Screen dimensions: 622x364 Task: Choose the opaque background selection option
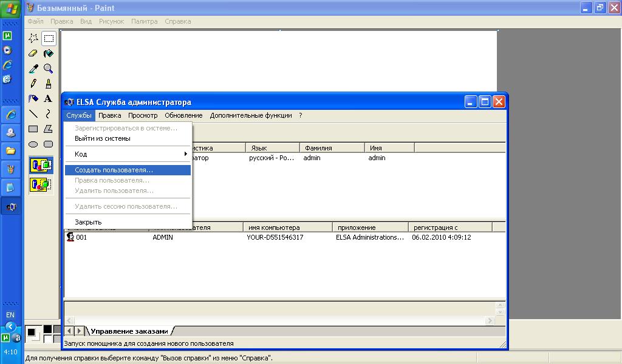coord(41,165)
